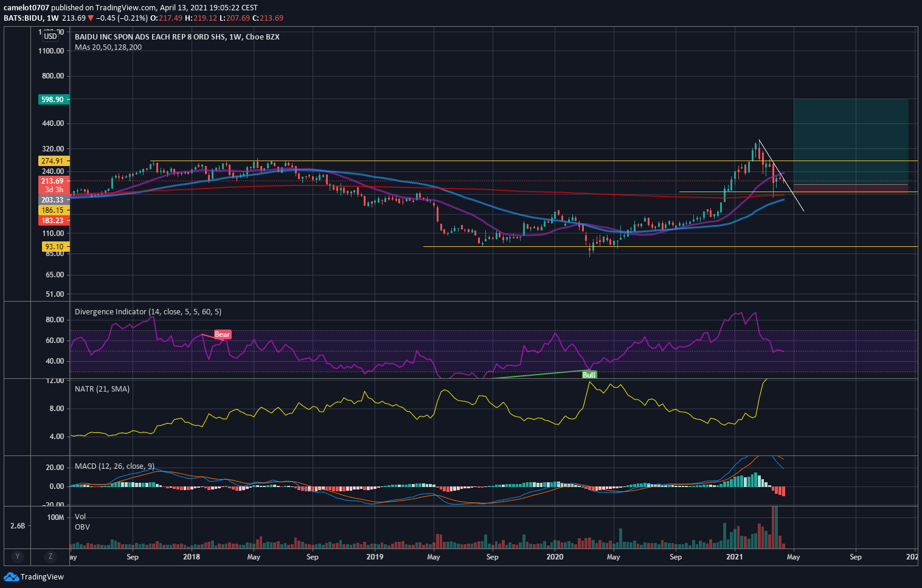Click the '2020' time axis label
922x588 pixels.
tap(555, 556)
